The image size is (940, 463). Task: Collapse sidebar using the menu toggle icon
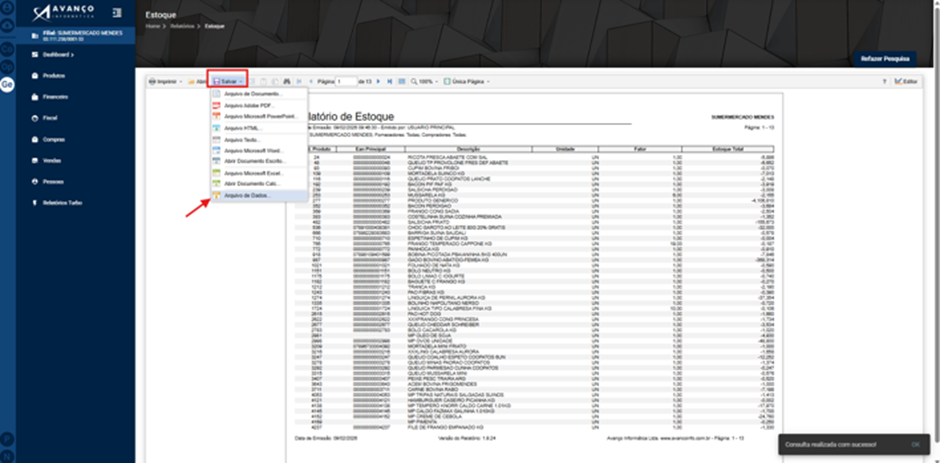tap(117, 12)
